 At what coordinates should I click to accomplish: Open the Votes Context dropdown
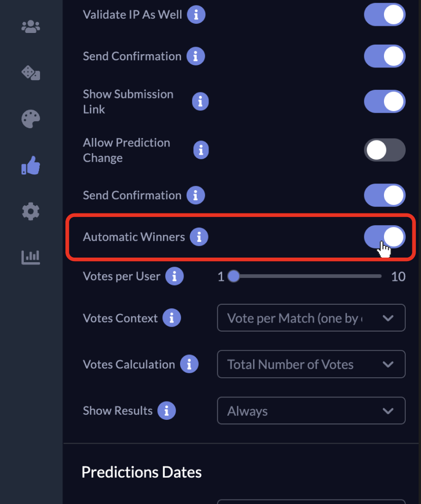point(311,318)
